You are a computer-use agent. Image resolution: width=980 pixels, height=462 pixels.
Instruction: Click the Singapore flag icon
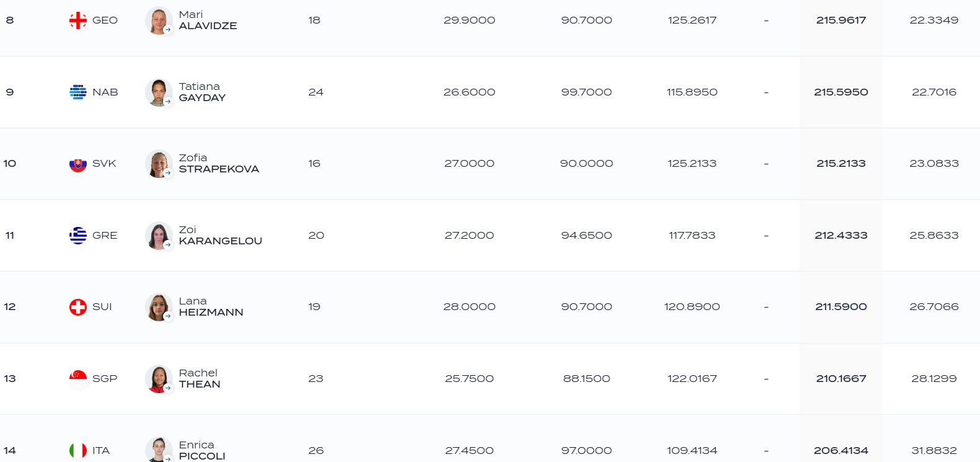78,379
